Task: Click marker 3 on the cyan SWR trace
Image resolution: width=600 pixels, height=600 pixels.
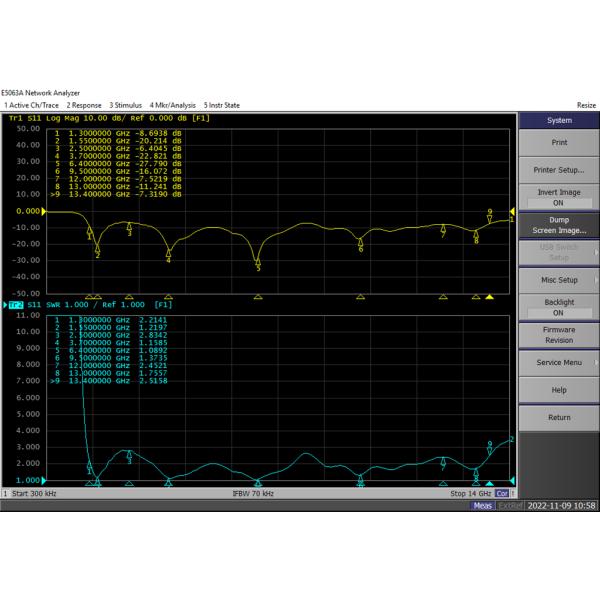Action: click(x=129, y=457)
